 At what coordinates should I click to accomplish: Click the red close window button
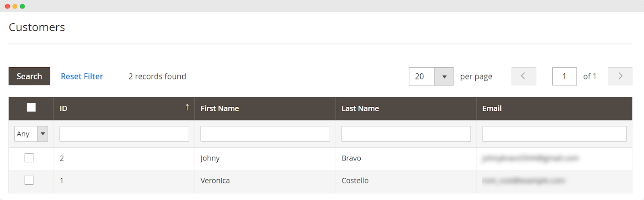7,6
